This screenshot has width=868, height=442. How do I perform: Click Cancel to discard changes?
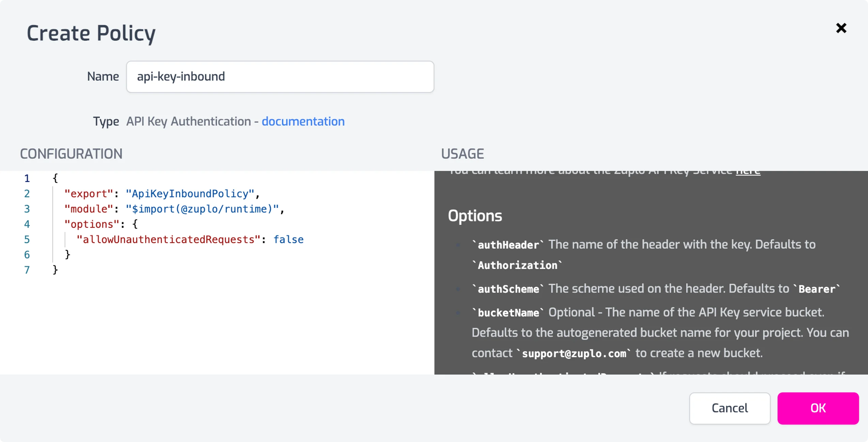[729, 408]
